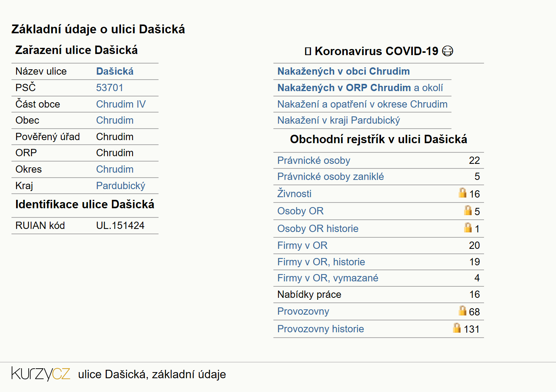The width and height of the screenshot is (556, 392).
Task: Open the Pardubický region link
Action: 121,186
